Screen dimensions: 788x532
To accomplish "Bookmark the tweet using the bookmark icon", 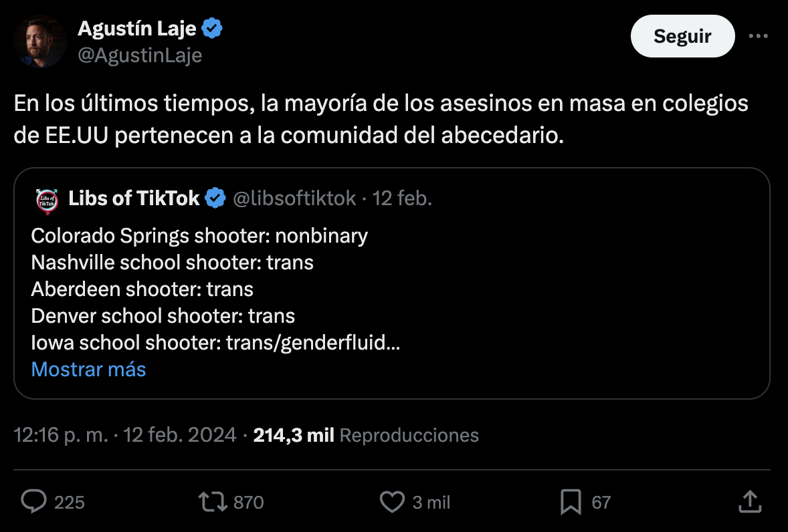I will [571, 502].
